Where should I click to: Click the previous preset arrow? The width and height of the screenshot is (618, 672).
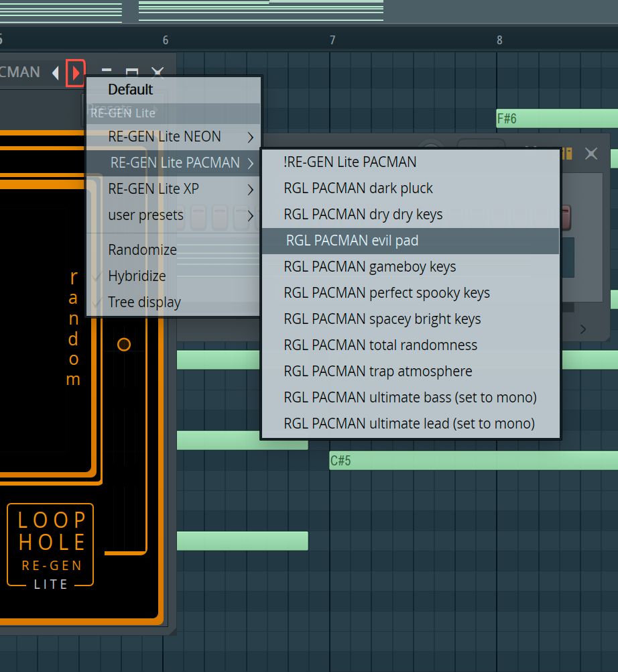coord(56,72)
